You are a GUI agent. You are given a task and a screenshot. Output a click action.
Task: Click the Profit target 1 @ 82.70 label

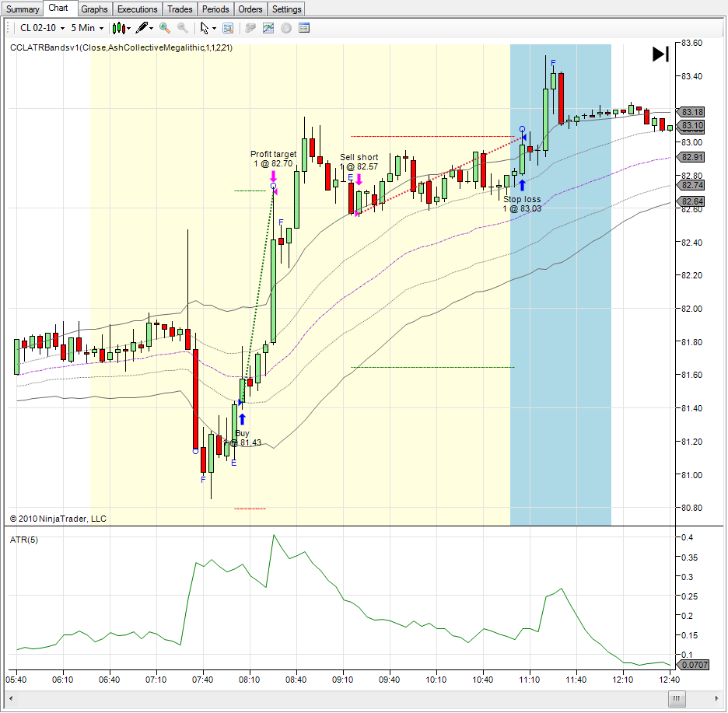pyautogui.click(x=274, y=159)
